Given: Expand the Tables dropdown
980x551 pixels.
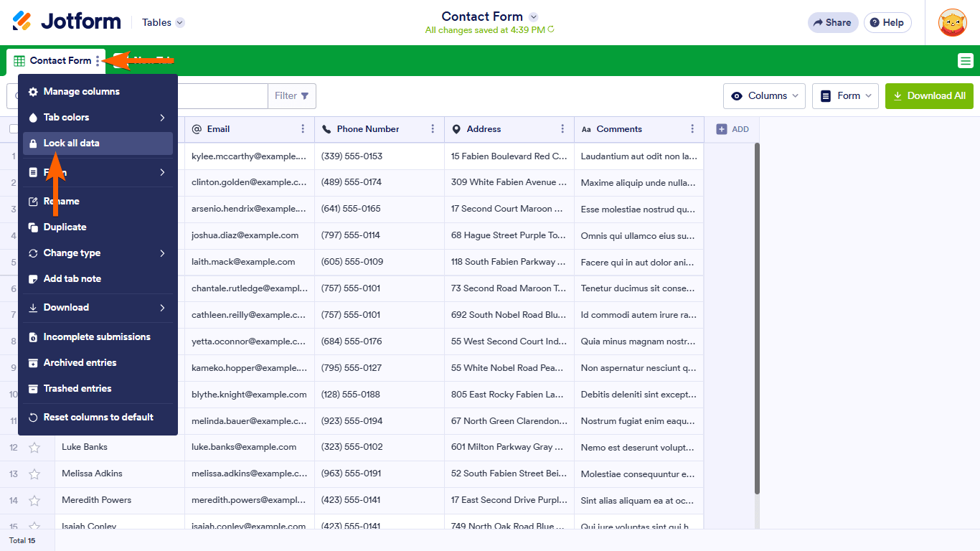Looking at the screenshot, I should point(163,22).
